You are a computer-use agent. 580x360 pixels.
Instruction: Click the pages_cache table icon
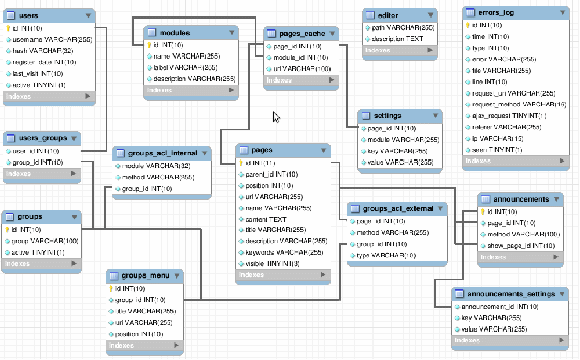click(x=271, y=33)
